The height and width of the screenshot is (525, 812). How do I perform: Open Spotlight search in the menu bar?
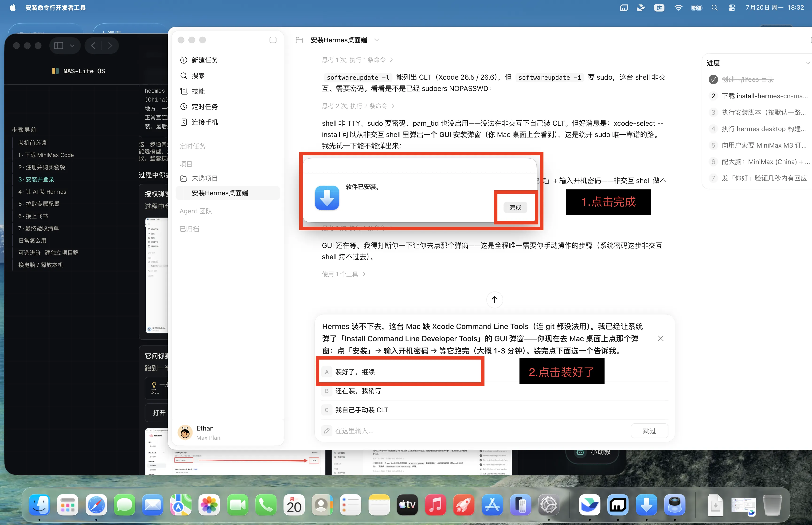[x=714, y=8]
